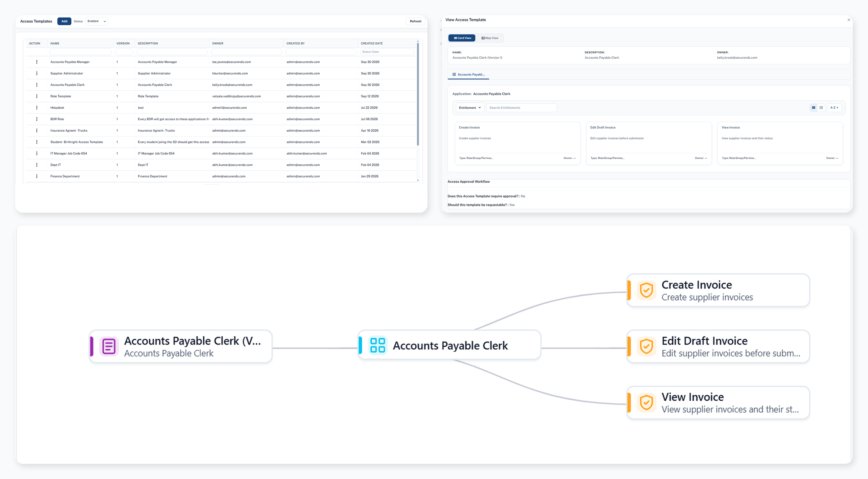Screen dimensions: 868x479
Task: Switch to Map View
Action: point(490,38)
